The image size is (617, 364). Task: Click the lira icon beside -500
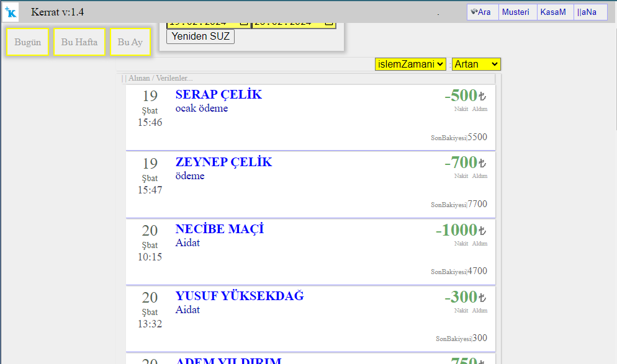(x=482, y=97)
